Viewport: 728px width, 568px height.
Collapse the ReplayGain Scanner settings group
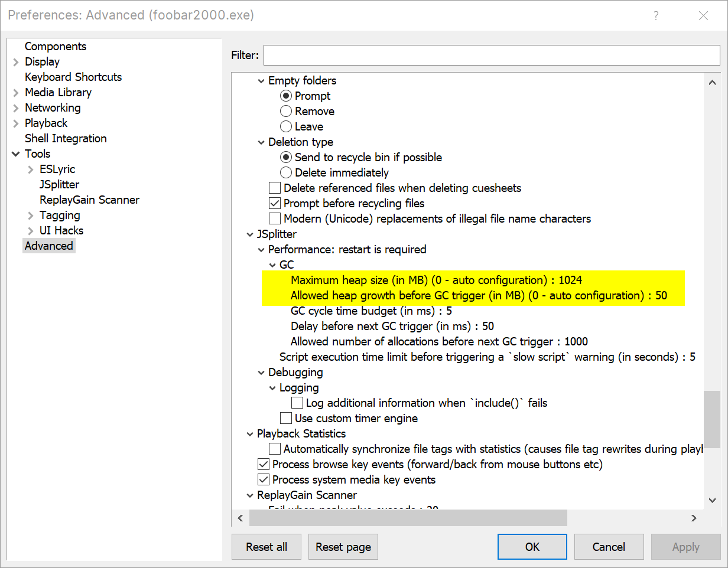click(250, 495)
